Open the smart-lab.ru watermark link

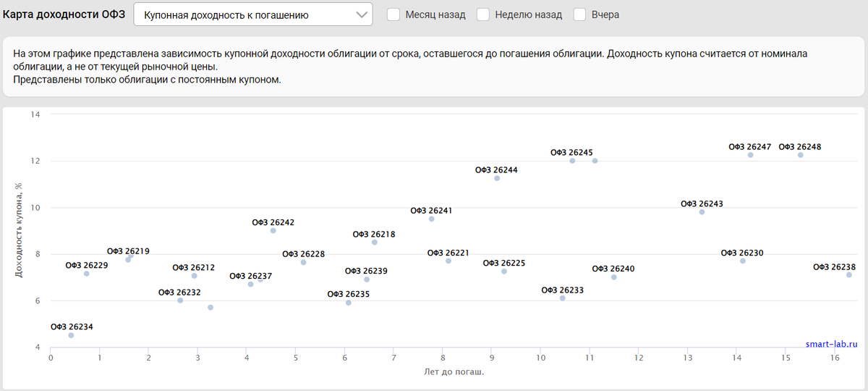(x=831, y=345)
